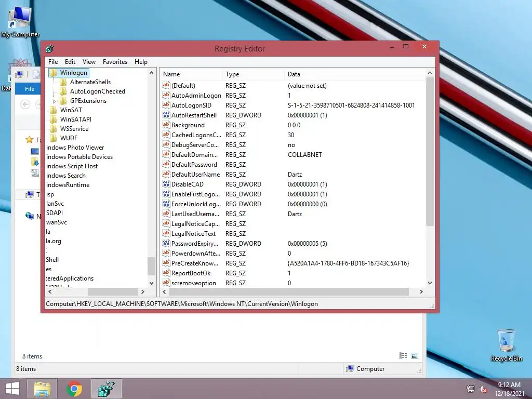Viewport: 532px width, 399px height.
Task: Select the LegalNoticeText value name
Action: [193, 234]
